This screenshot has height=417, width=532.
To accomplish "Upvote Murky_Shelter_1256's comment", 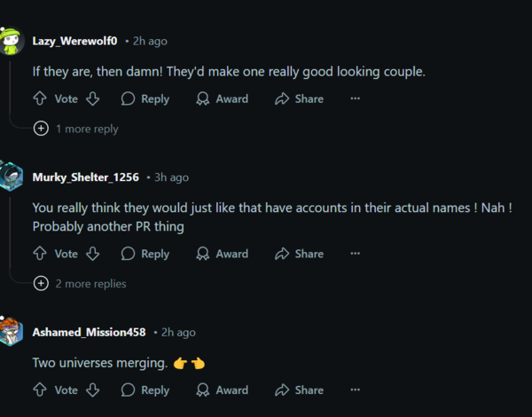I will (x=39, y=254).
